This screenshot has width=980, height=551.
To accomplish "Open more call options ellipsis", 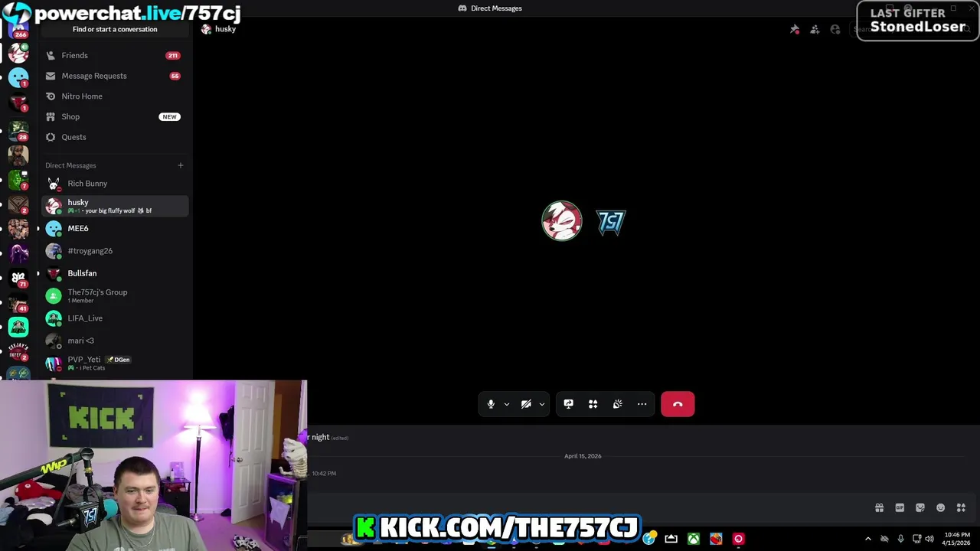I will tap(642, 404).
